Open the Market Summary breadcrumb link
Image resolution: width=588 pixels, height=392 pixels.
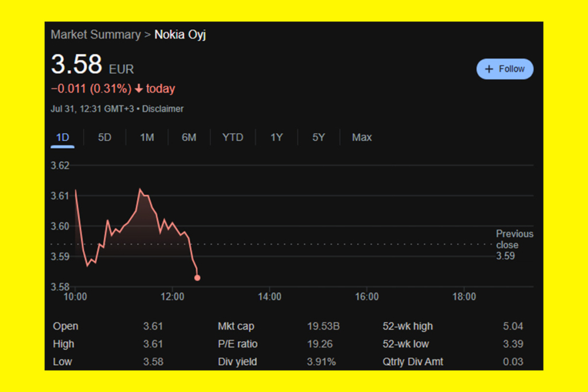click(95, 34)
